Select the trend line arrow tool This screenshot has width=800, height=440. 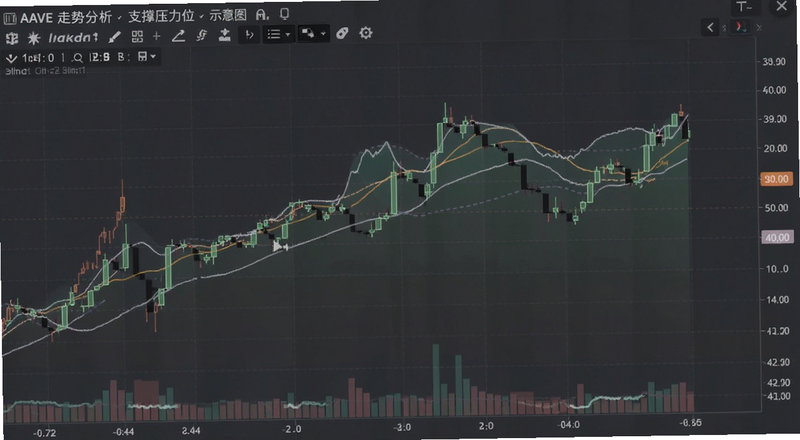[178, 36]
